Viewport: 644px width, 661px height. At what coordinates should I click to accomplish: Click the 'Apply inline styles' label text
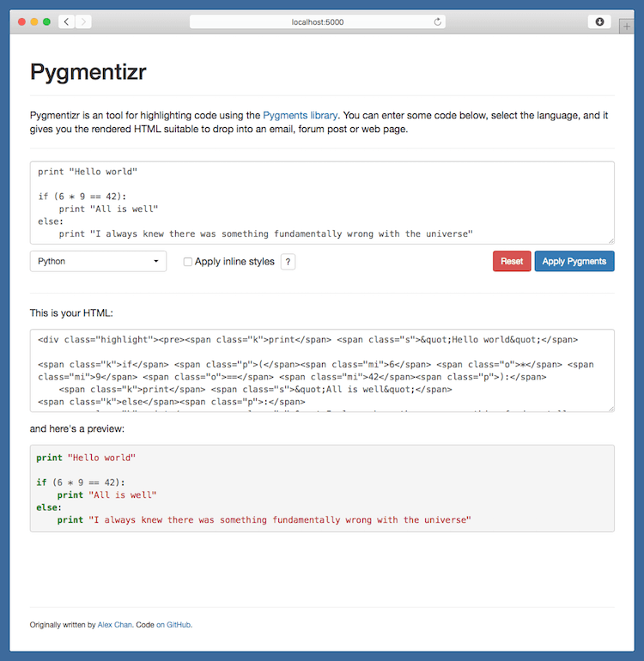coord(234,262)
